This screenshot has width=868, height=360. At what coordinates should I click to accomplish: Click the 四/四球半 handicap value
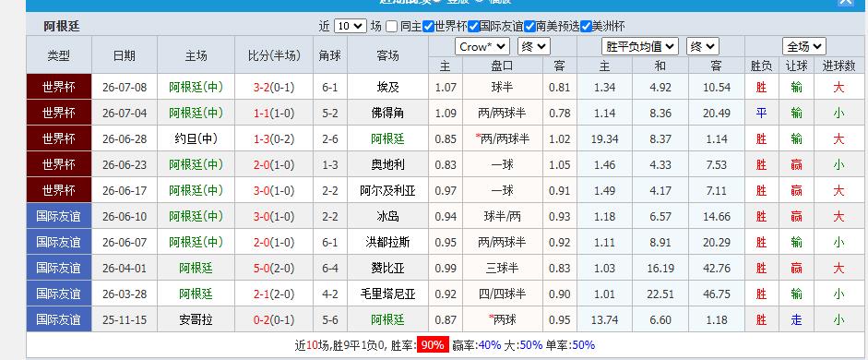click(x=502, y=294)
